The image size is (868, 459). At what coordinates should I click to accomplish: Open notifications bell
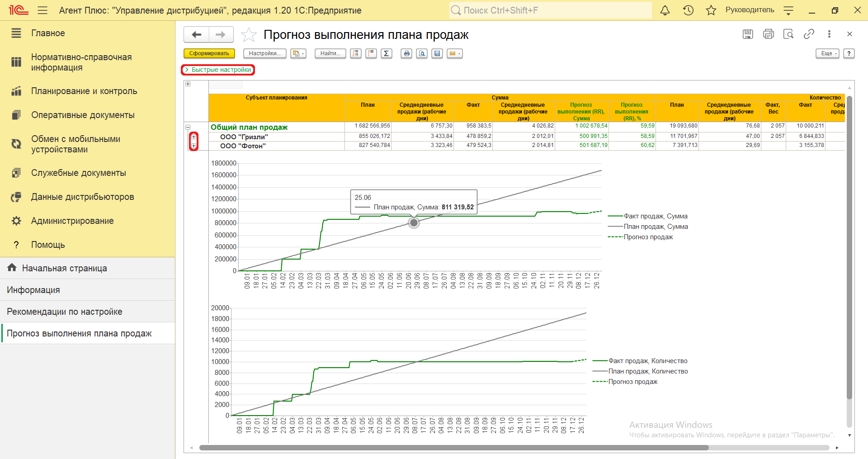click(665, 10)
